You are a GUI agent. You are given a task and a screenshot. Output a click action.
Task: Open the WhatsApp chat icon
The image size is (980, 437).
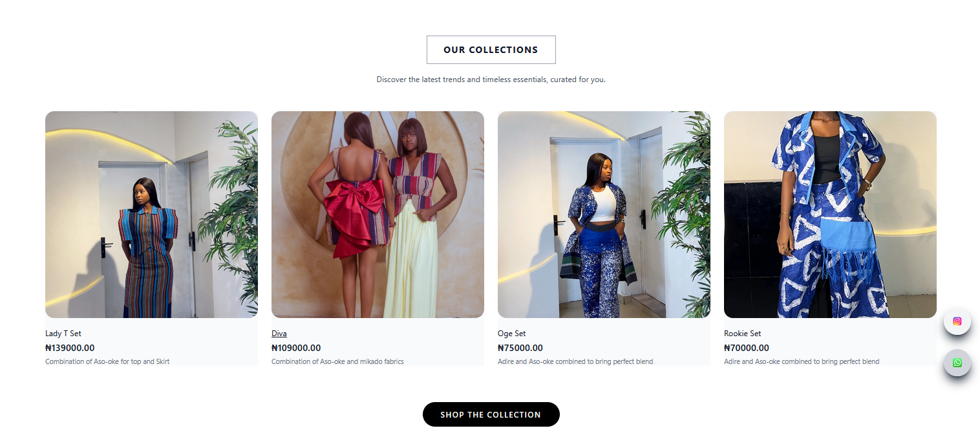(x=957, y=363)
